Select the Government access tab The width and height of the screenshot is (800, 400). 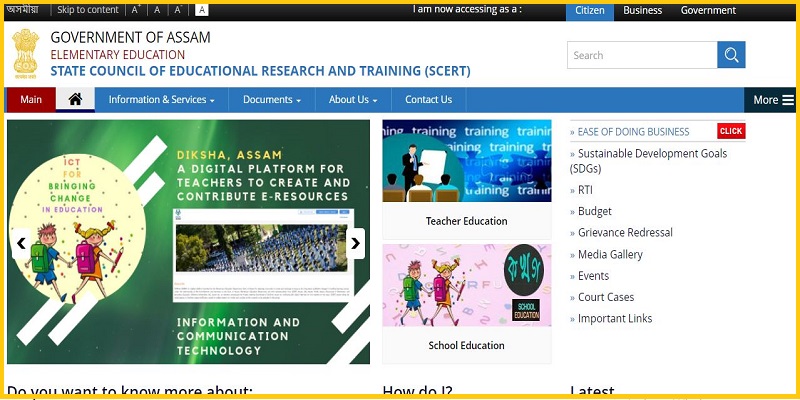click(708, 11)
